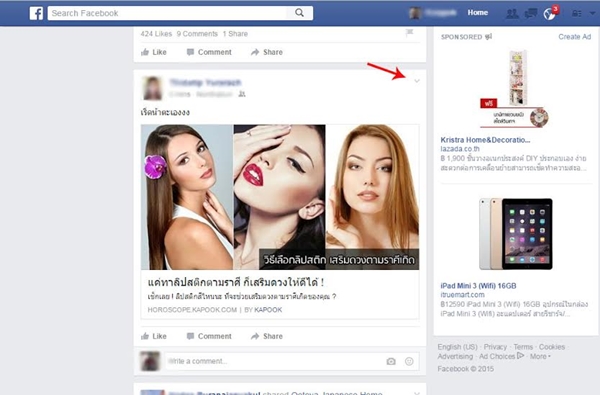Screen dimensions: 600x395
Task: Open the messages icon
Action: tap(531, 13)
